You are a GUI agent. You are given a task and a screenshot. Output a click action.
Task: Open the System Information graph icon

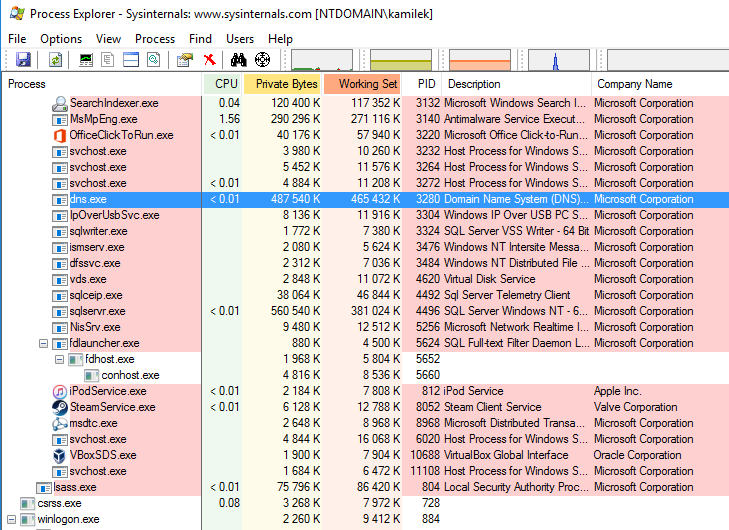click(x=86, y=60)
